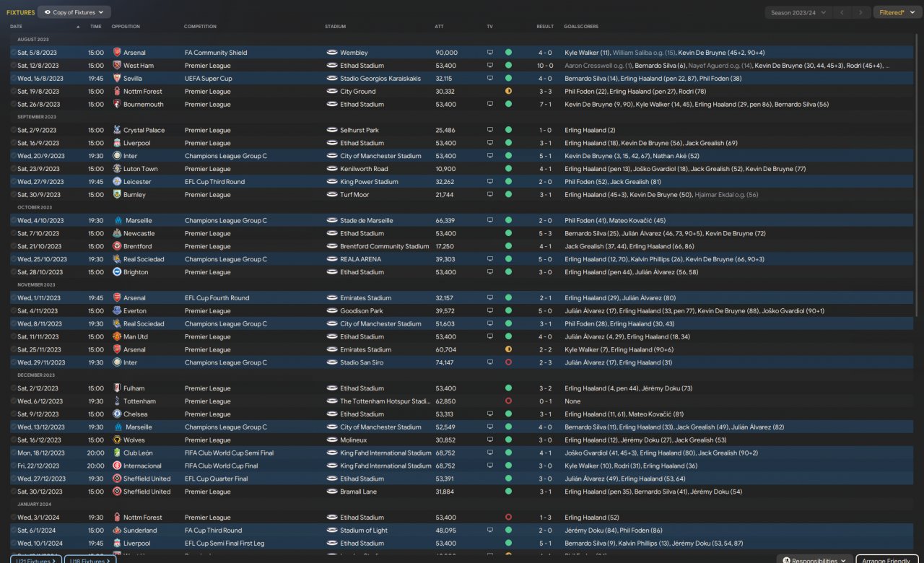Sort fixtures by the Date column header
The image size is (924, 563).
coord(16,27)
